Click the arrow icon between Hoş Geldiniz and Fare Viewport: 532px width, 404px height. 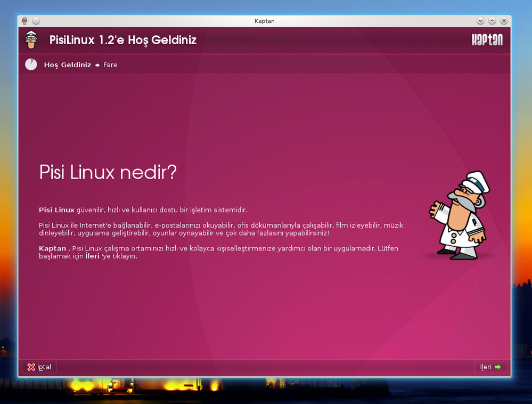pyautogui.click(x=97, y=65)
